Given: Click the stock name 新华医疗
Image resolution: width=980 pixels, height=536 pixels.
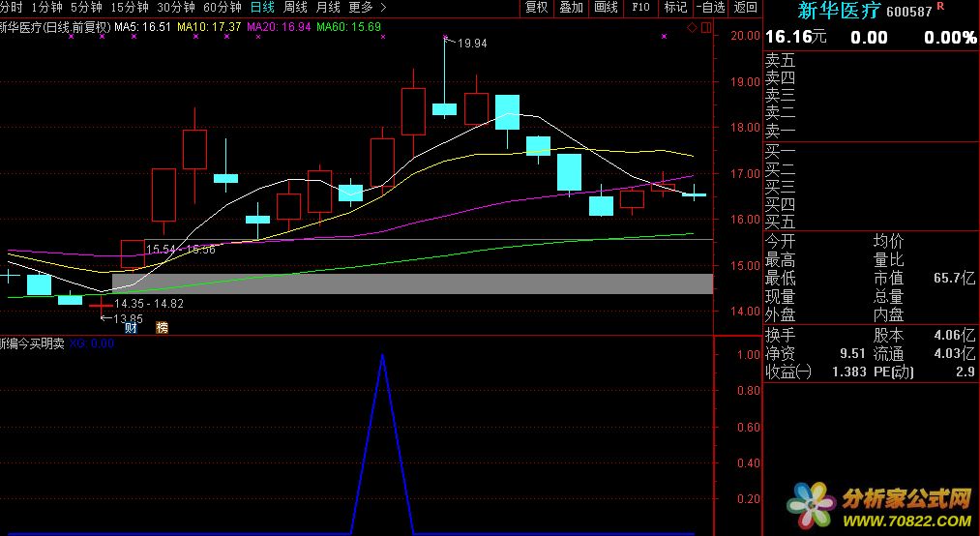Looking at the screenshot, I should (x=839, y=11).
